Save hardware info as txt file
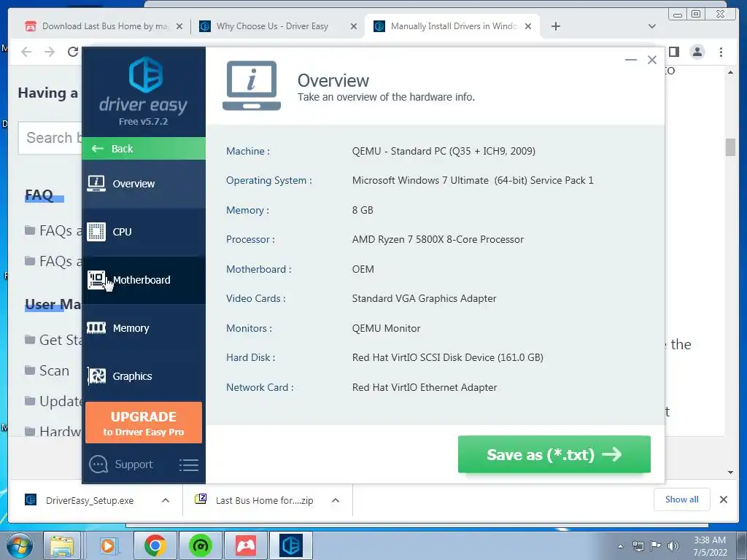The width and height of the screenshot is (747, 560). [554, 454]
